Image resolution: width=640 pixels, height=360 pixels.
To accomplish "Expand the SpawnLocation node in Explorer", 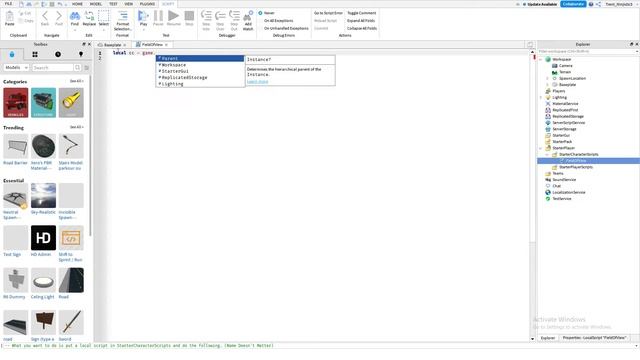I will point(548,78).
